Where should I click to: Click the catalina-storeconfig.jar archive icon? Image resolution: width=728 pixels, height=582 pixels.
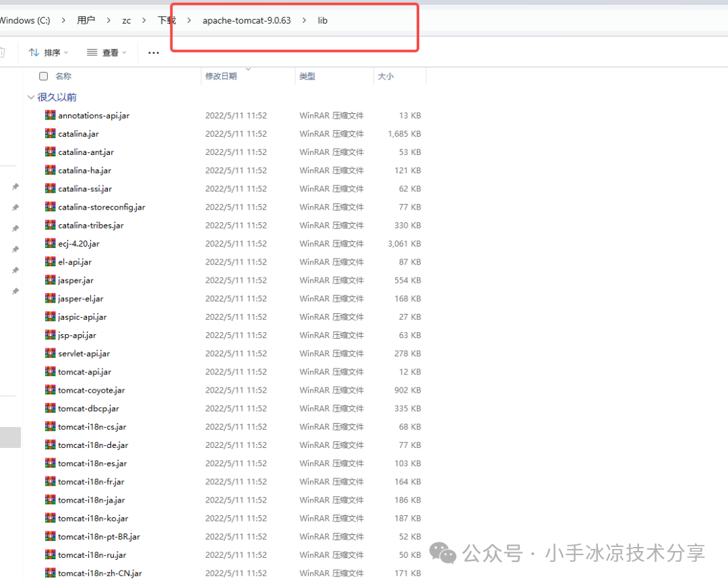[x=50, y=207]
